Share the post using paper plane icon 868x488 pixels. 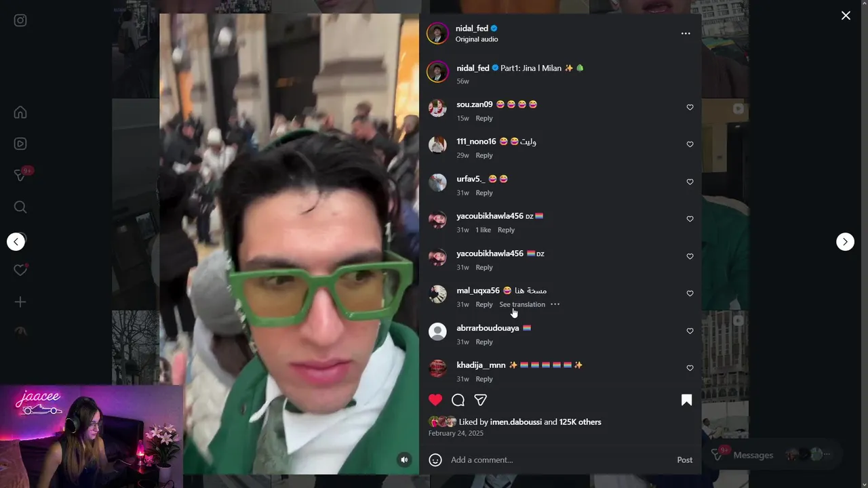click(x=480, y=400)
